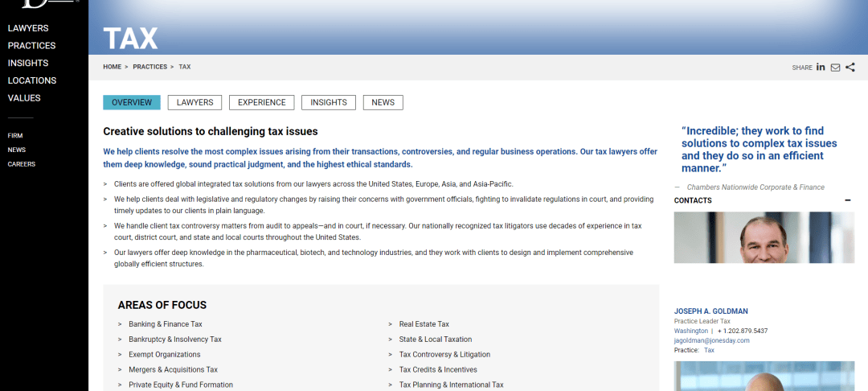Open Locations in the sidebar menu
The height and width of the screenshot is (391, 868).
tap(32, 80)
